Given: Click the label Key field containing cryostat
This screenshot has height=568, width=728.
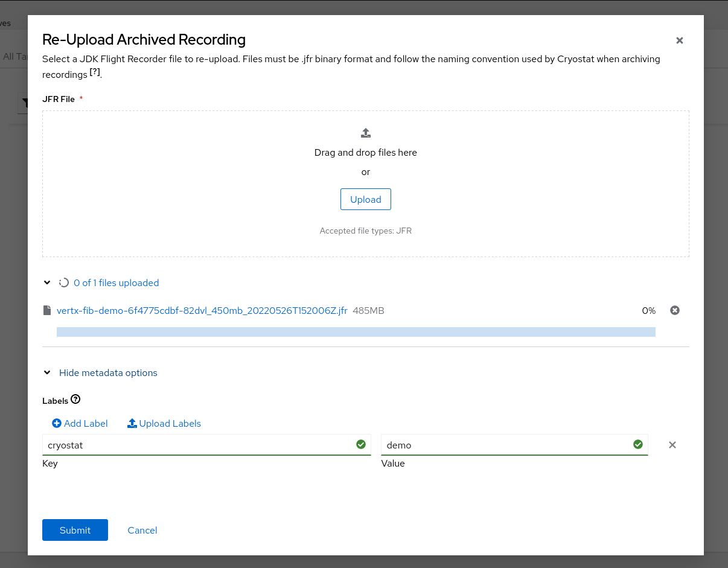Looking at the screenshot, I should 199,445.
